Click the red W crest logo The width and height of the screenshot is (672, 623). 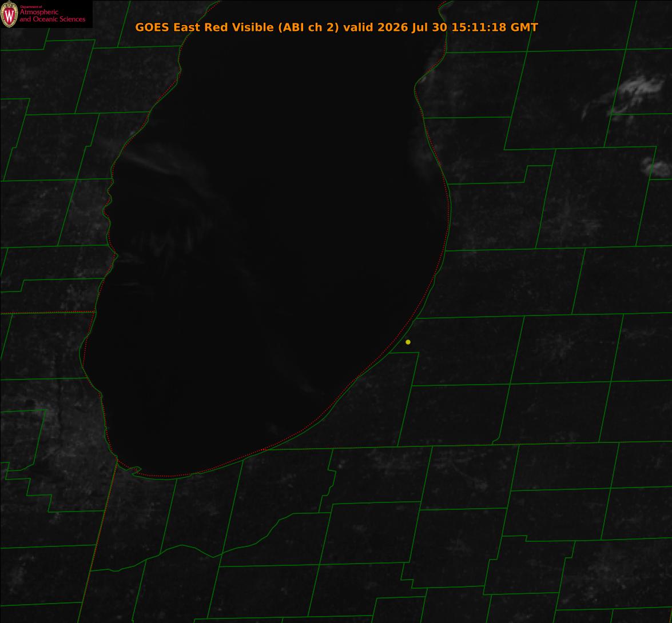tap(9, 14)
